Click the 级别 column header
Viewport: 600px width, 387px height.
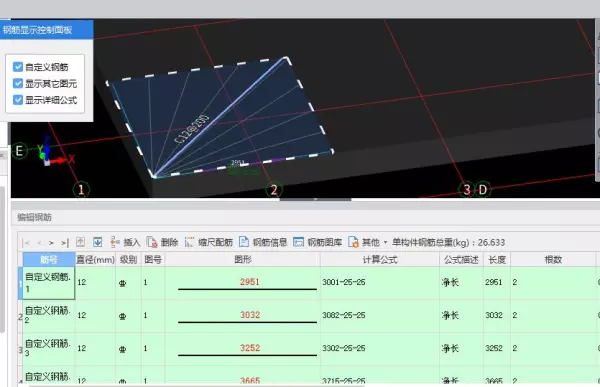(x=128, y=260)
